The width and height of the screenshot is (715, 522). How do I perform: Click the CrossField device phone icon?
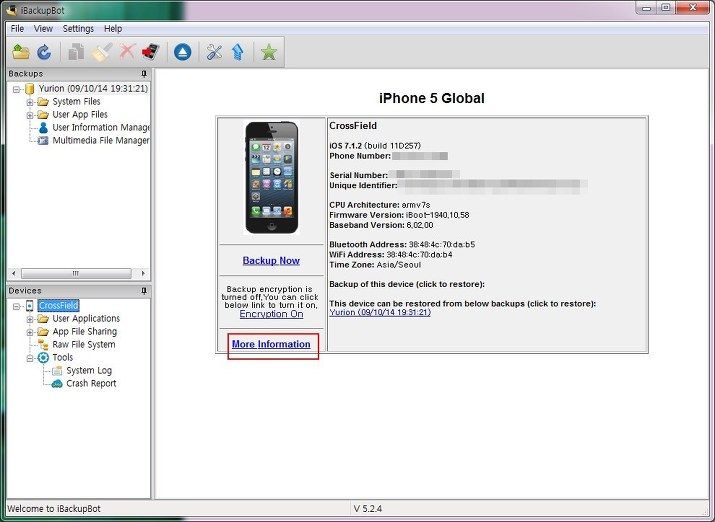point(30,305)
